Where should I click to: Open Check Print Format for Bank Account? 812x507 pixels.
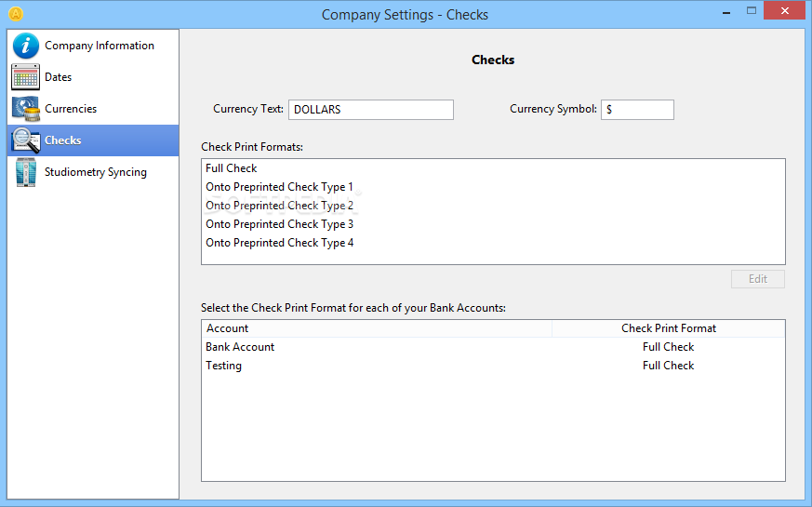668,347
